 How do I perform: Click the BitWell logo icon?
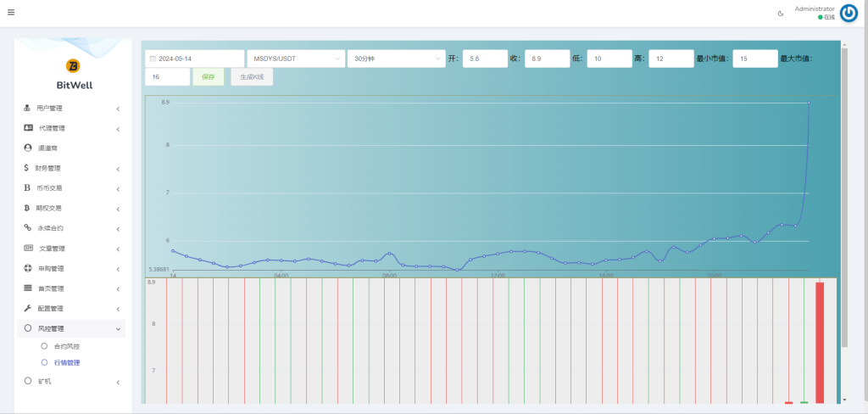[73, 66]
